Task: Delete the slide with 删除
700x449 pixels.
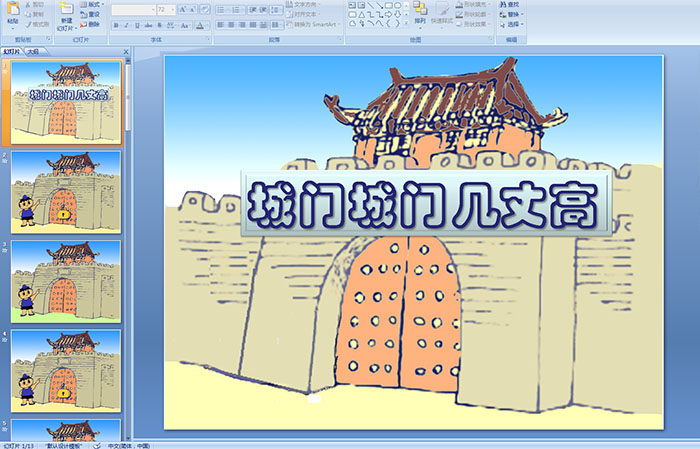Action: (x=90, y=24)
